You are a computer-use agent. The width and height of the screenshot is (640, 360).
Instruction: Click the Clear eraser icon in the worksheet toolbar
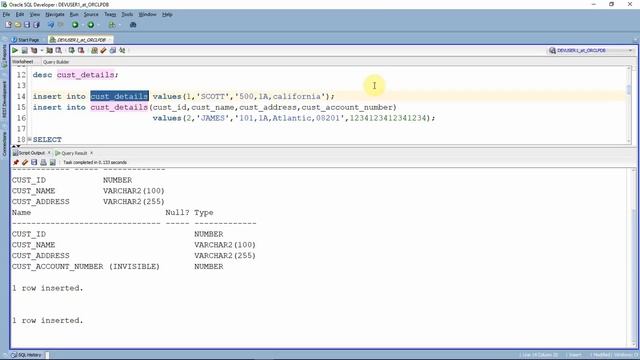[x=103, y=51]
